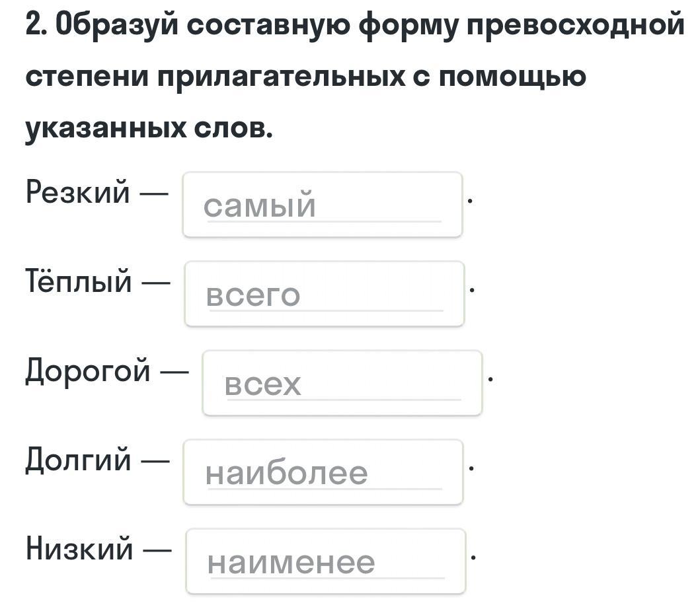Click the input field with placeholder 'самый'

[323, 205]
